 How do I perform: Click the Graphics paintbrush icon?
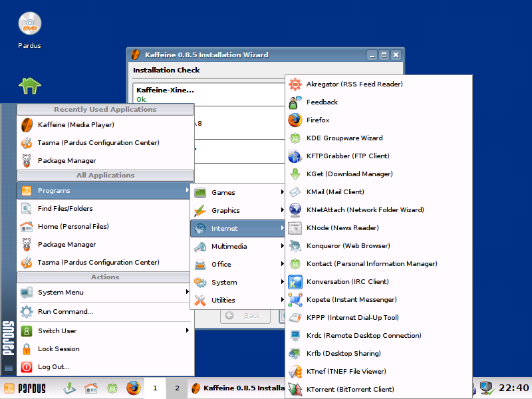(200, 210)
